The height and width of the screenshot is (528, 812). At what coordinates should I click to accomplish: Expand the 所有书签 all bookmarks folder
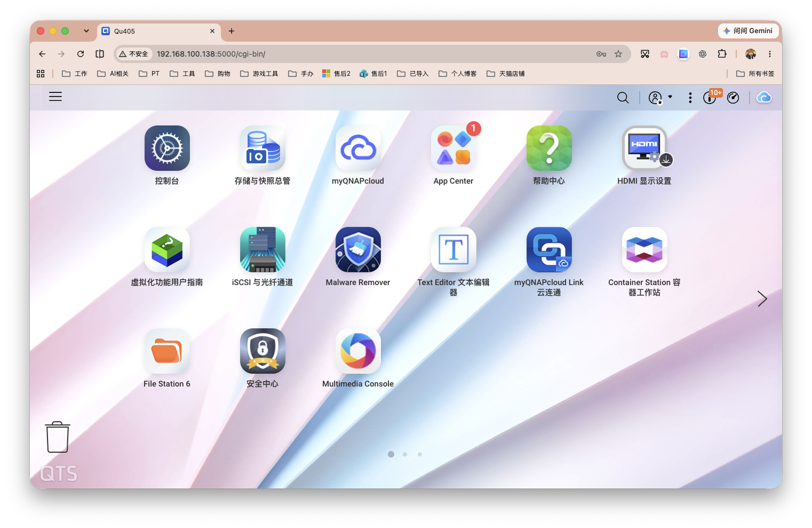(x=755, y=74)
